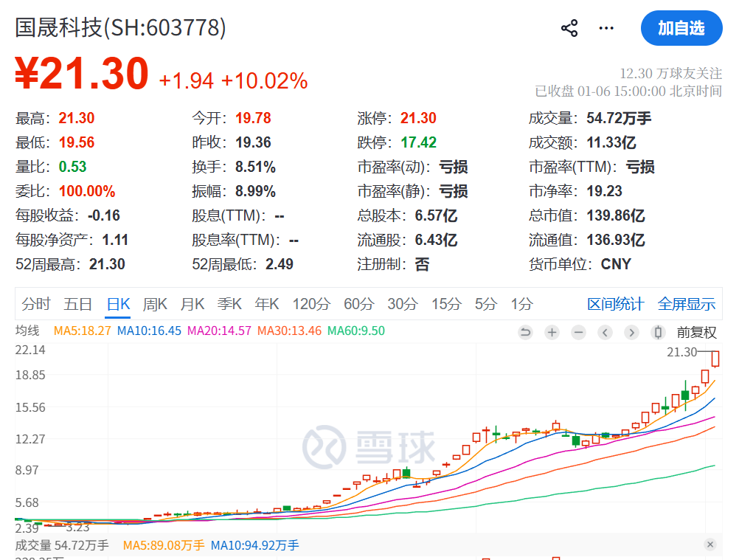Image resolution: width=739 pixels, height=560 pixels.
Task: Click the share icon next to stock title
Action: pos(569,28)
